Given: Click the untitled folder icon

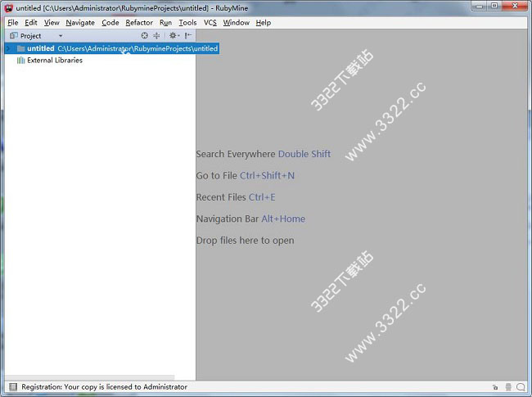Looking at the screenshot, I should [21, 48].
